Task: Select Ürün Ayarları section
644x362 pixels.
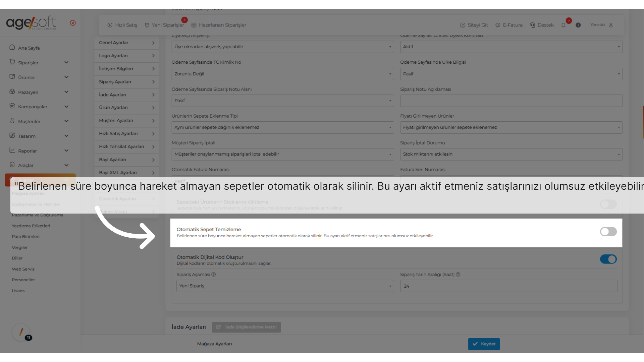Action: coord(127,108)
